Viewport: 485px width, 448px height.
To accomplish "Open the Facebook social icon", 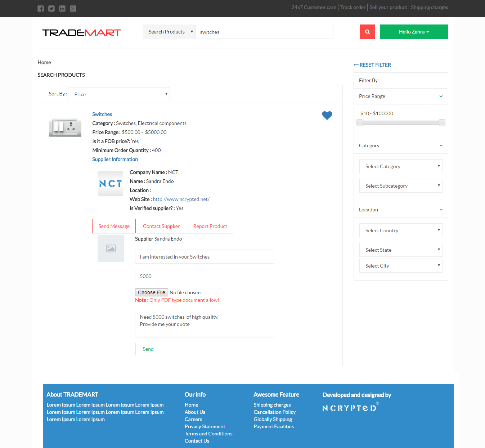I will (41, 9).
